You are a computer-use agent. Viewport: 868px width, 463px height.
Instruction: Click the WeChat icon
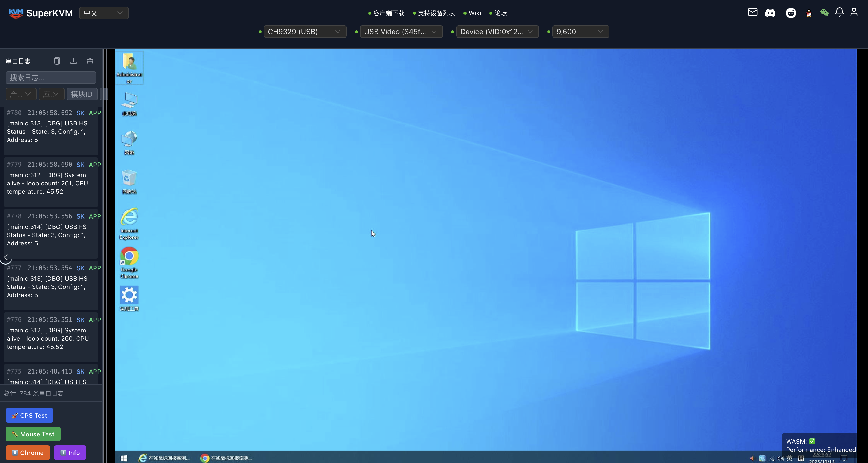coord(824,12)
